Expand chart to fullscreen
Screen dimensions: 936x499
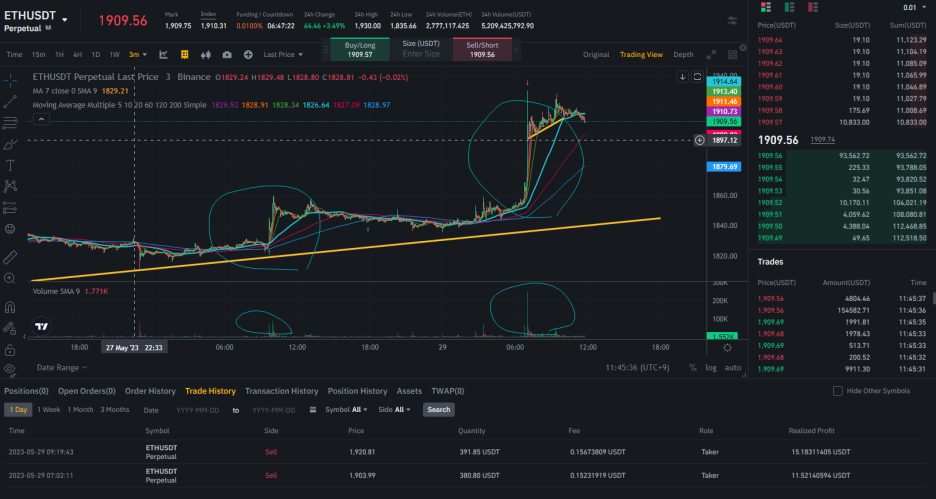tap(711, 54)
